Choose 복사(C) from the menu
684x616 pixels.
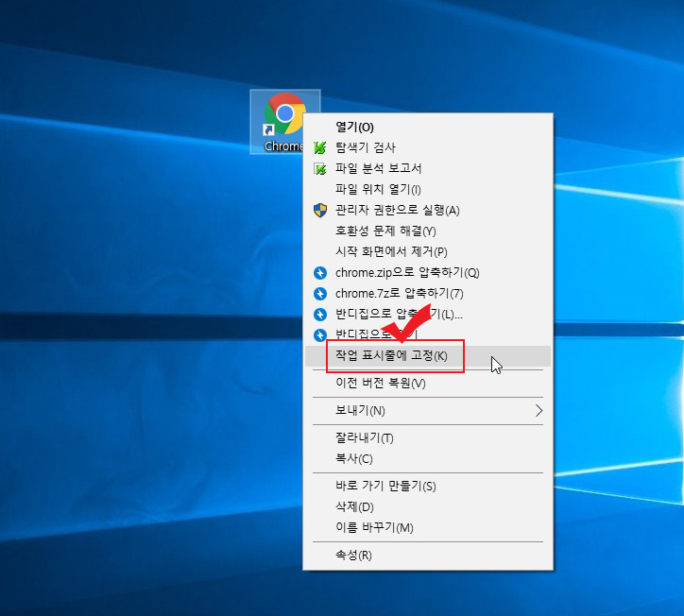428,459
